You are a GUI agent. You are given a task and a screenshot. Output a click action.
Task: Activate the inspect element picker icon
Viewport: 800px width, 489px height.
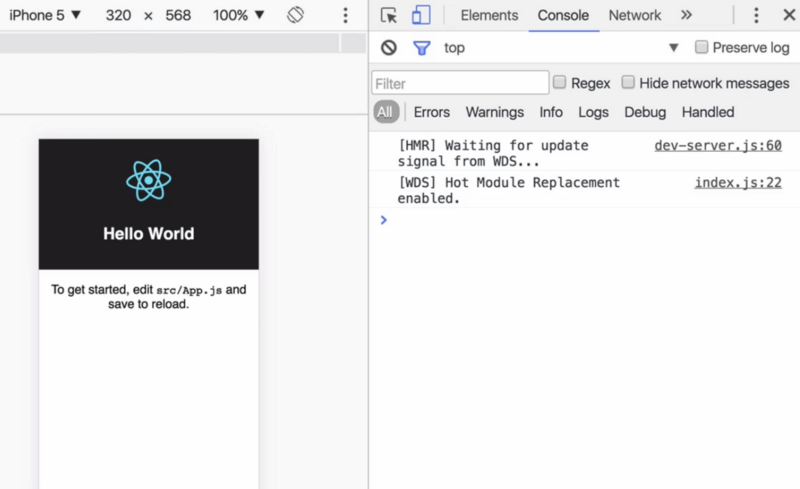pyautogui.click(x=389, y=15)
